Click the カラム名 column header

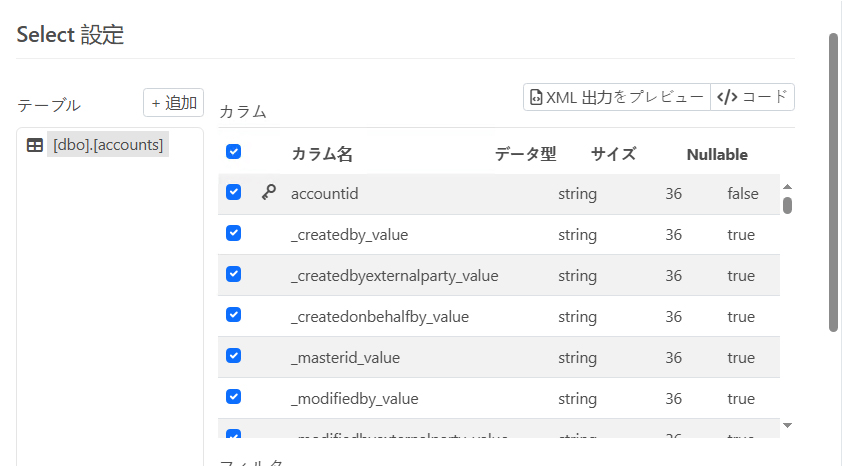pyautogui.click(x=322, y=155)
